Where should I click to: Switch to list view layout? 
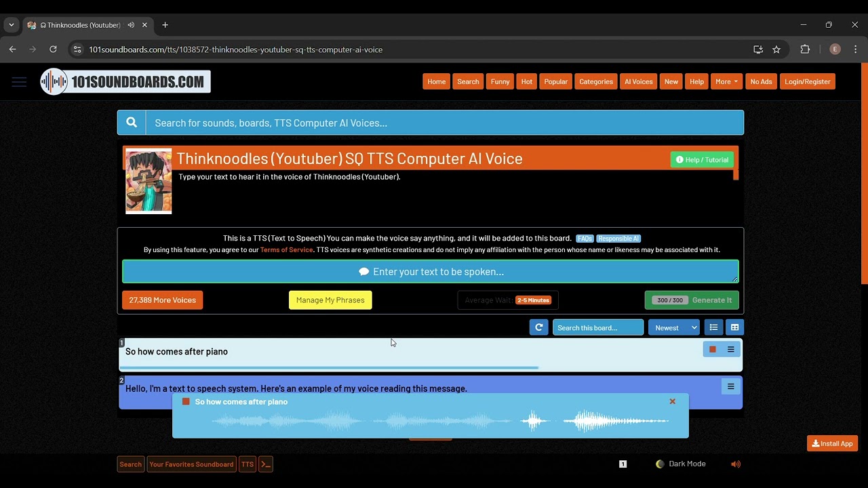coord(713,327)
